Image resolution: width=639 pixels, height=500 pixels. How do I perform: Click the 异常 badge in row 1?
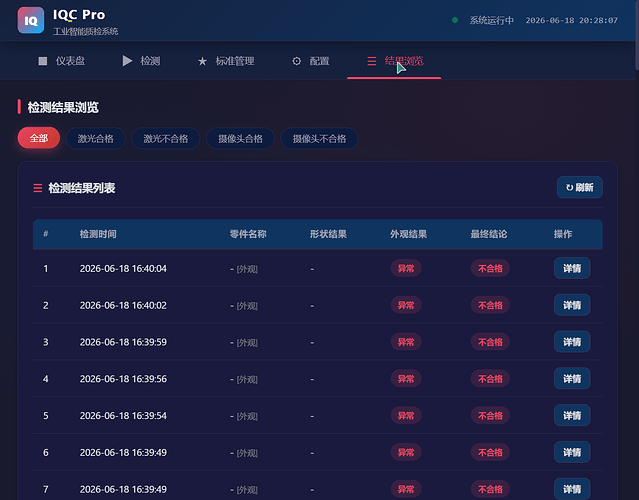coord(406,268)
